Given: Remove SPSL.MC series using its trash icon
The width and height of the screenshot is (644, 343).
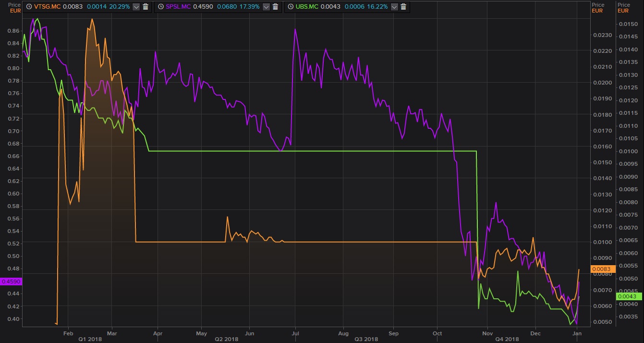Looking at the screenshot, I should coord(275,7).
